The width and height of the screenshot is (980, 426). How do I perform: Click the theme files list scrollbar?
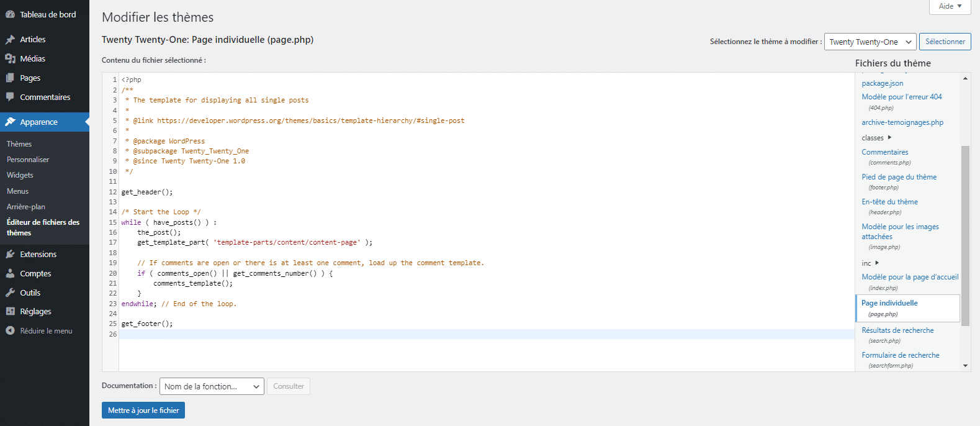[x=965, y=236]
